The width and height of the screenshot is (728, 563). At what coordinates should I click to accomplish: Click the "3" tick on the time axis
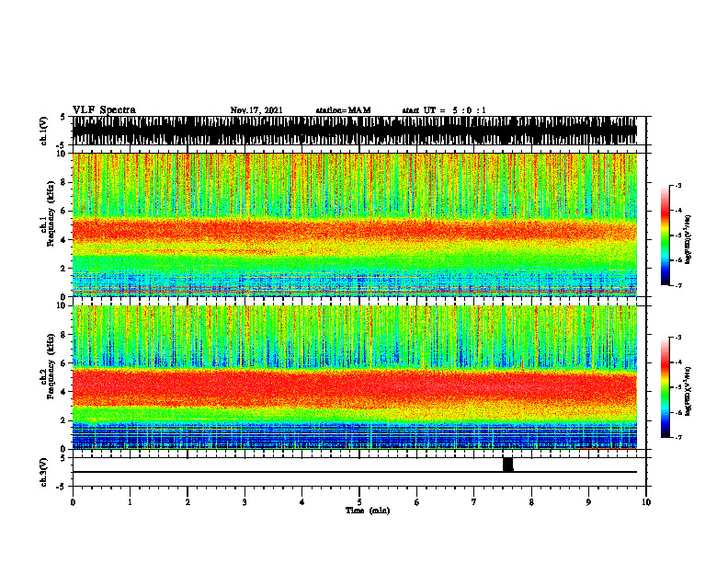[x=245, y=502]
